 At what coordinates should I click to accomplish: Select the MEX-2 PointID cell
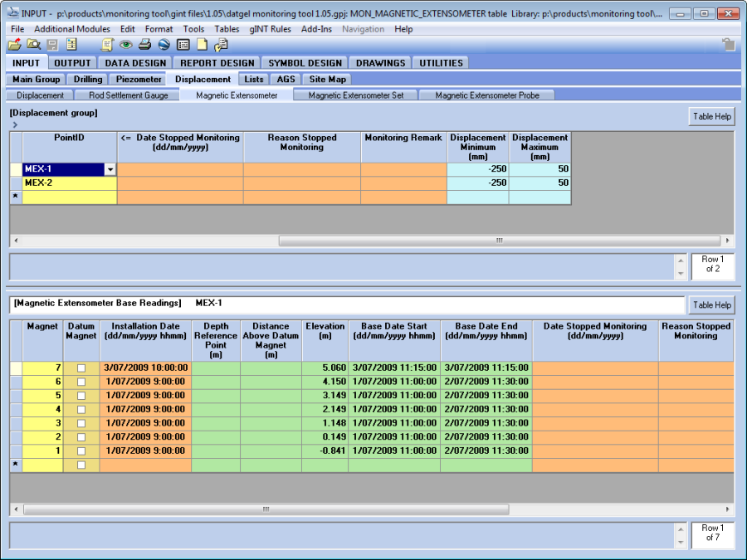point(69,183)
